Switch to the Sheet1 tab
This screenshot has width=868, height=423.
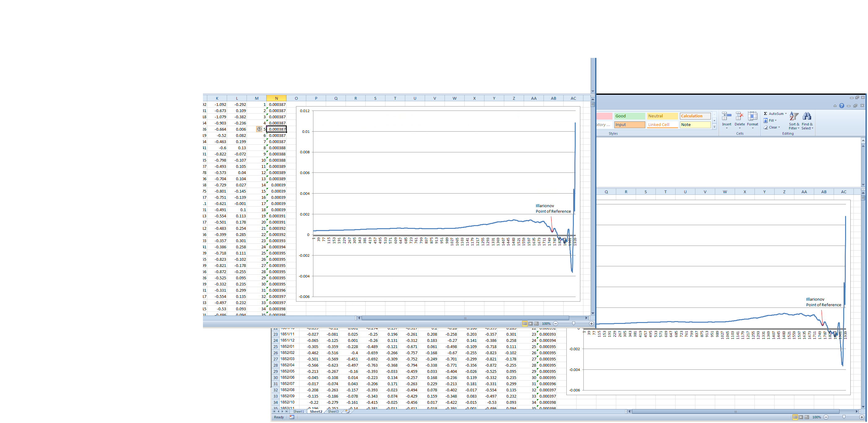298,412
